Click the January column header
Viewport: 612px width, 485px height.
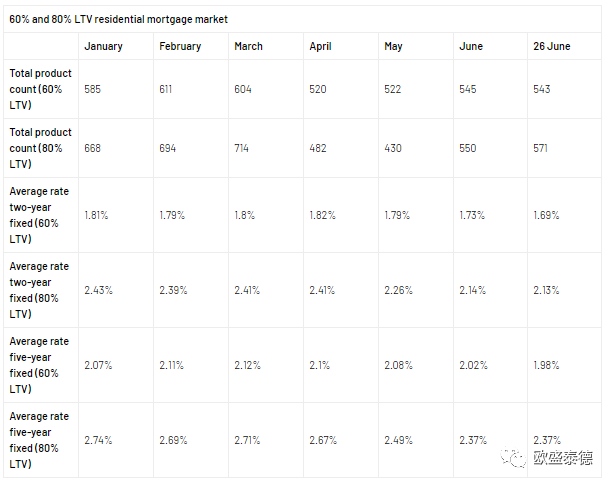click(x=104, y=46)
